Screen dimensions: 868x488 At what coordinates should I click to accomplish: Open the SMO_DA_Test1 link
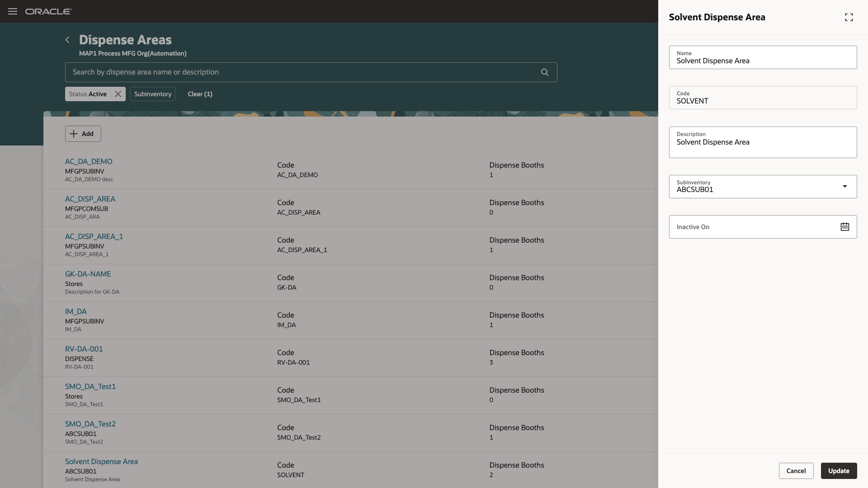pyautogui.click(x=90, y=386)
